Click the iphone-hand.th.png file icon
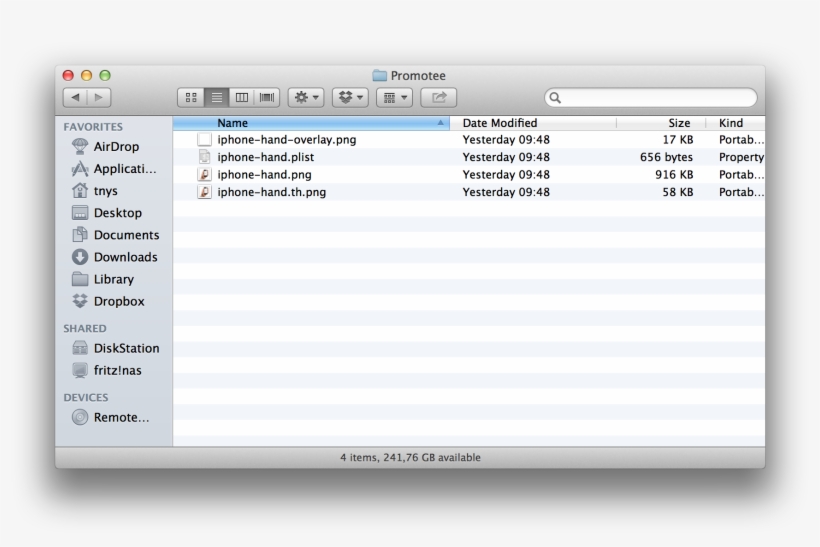Screen dimensions: 820x547 point(204,192)
